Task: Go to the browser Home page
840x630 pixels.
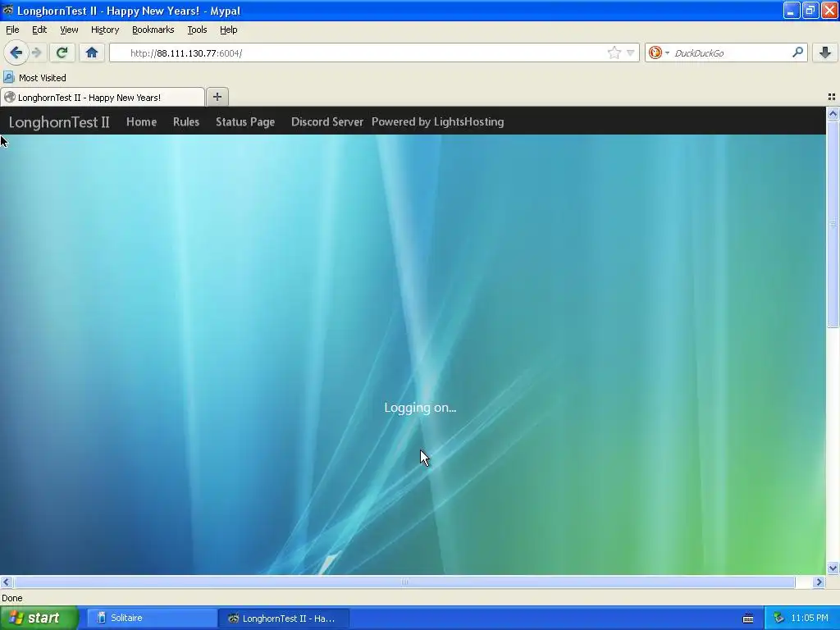Action: pos(92,52)
